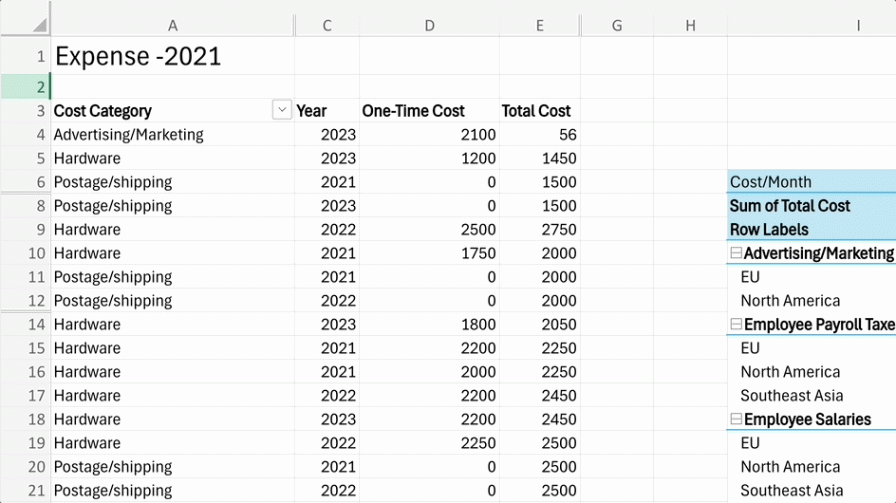
Task: Click 'Postage/shipping' in row 21
Action: pos(173,490)
